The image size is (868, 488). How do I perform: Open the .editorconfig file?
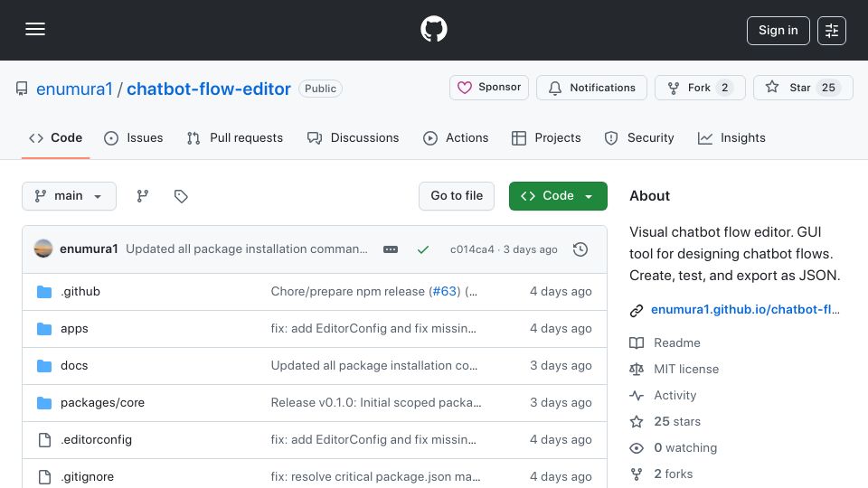coord(96,440)
